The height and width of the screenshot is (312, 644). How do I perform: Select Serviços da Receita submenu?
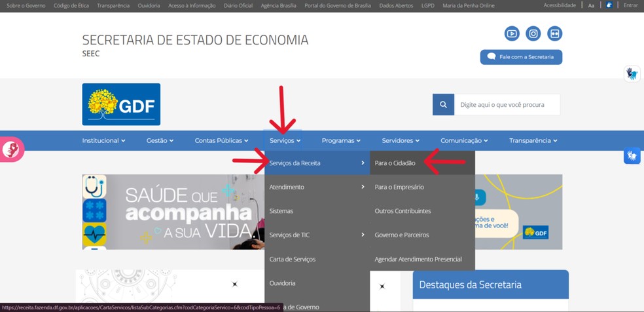pos(317,163)
